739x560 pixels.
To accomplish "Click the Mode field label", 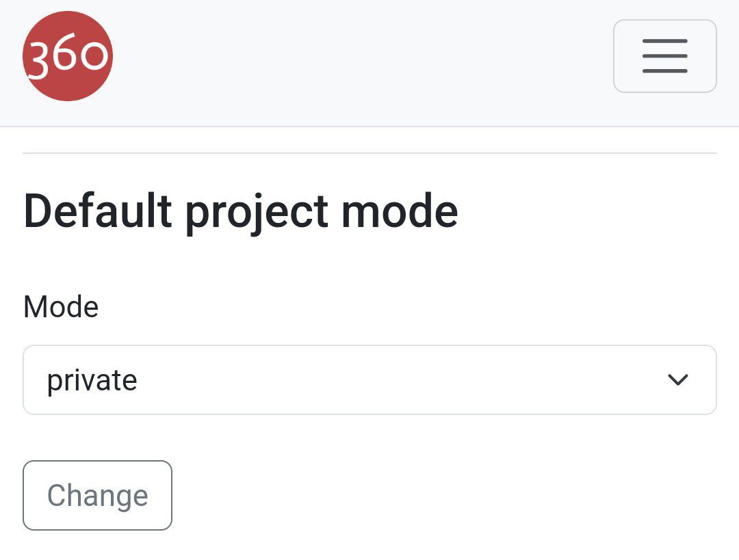I will (61, 306).
